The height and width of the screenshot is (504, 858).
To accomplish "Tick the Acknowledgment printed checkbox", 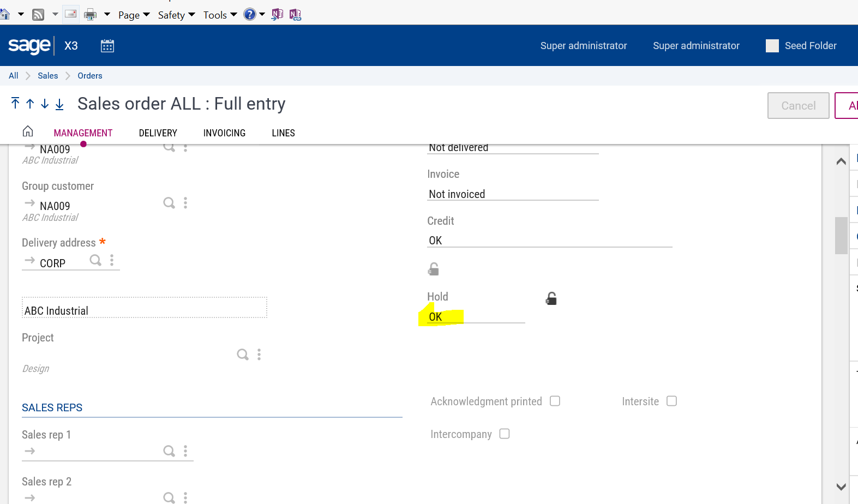I will point(555,401).
